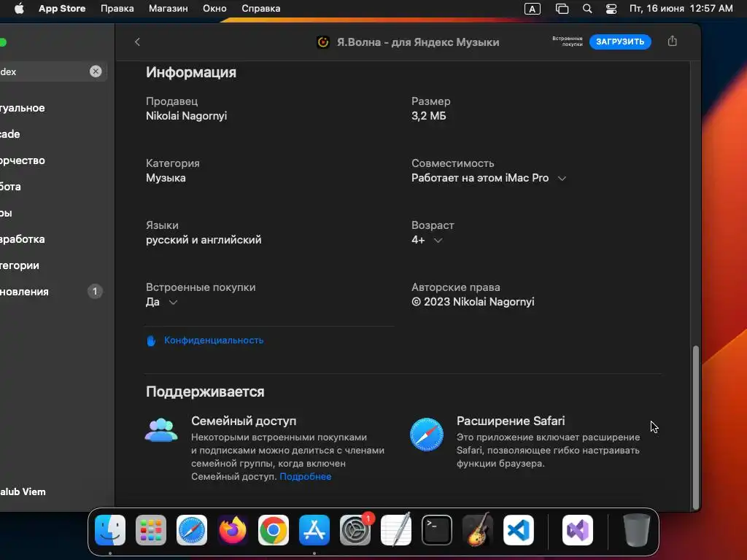The image size is (747, 560).
Task: Open the Окно menu
Action: point(214,9)
